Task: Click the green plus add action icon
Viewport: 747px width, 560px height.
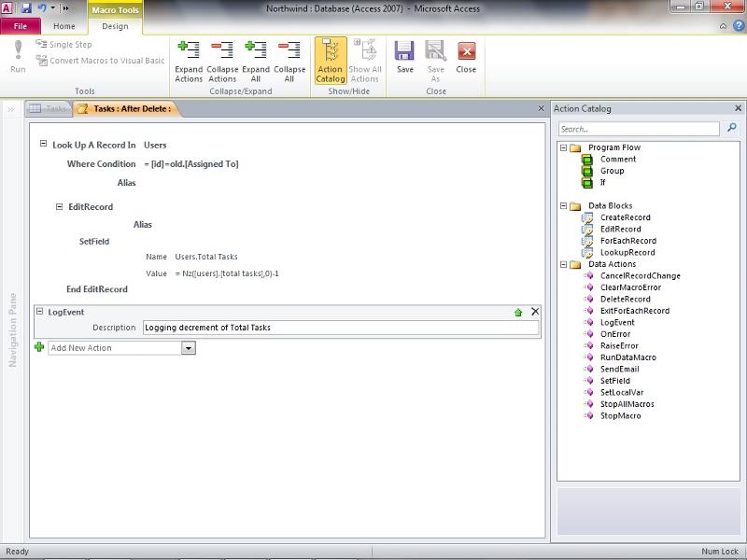Action: point(39,346)
